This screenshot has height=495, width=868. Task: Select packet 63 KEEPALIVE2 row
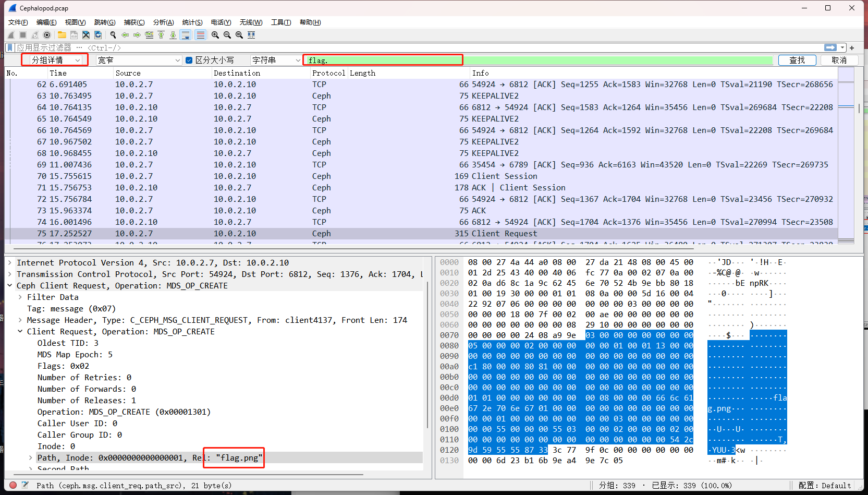coord(421,96)
